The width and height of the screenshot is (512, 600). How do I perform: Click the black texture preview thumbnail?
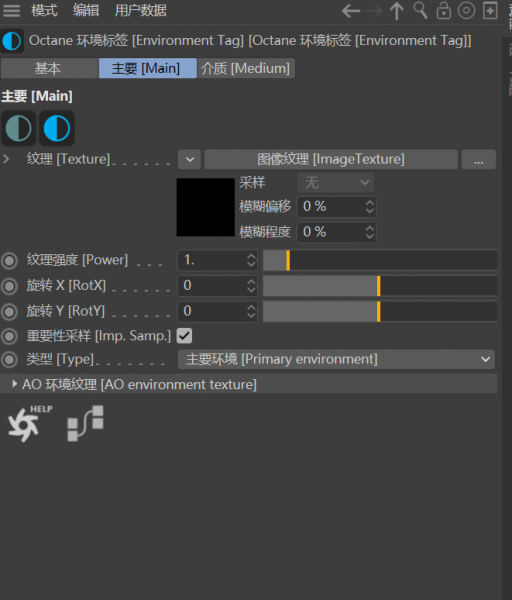205,207
